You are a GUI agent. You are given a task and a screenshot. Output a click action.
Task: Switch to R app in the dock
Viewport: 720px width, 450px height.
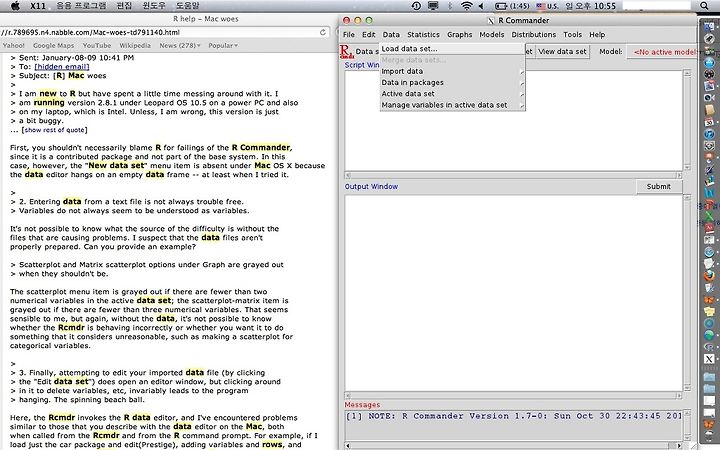[x=709, y=347]
